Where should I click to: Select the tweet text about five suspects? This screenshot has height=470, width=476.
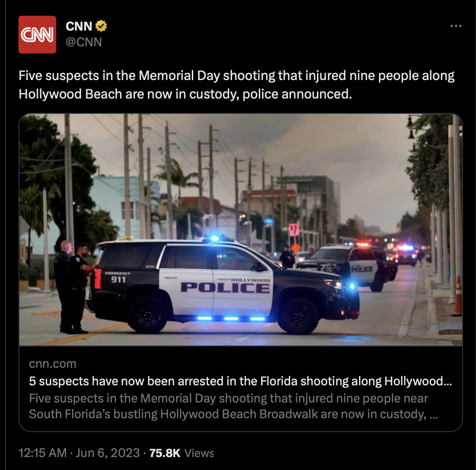pos(237,85)
